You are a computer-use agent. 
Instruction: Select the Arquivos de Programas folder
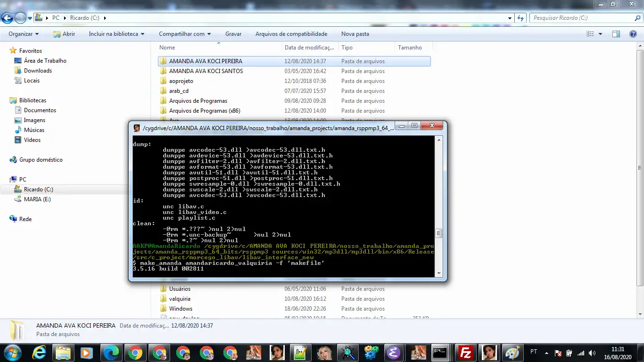198,101
